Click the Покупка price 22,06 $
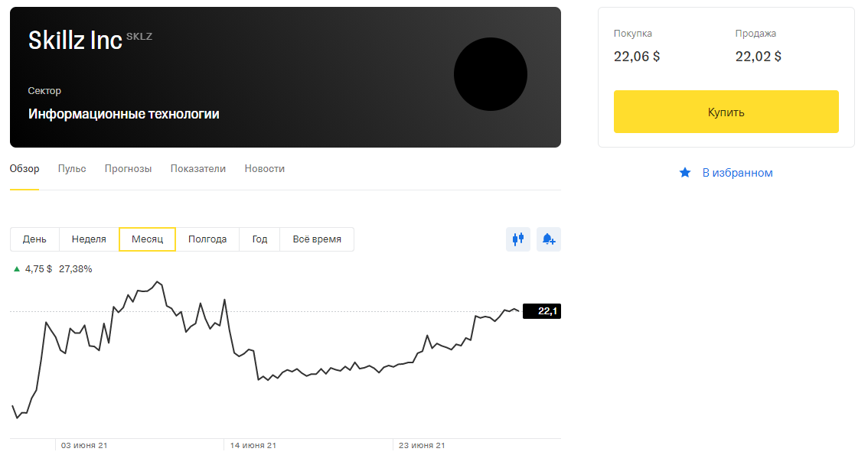 637,57
